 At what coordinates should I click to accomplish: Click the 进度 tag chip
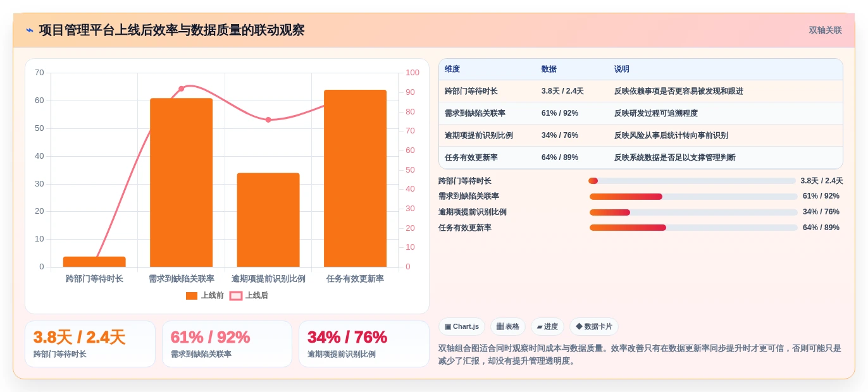click(547, 327)
